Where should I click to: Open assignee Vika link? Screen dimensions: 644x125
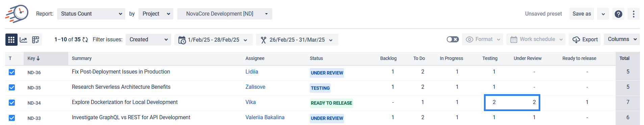tap(251, 102)
